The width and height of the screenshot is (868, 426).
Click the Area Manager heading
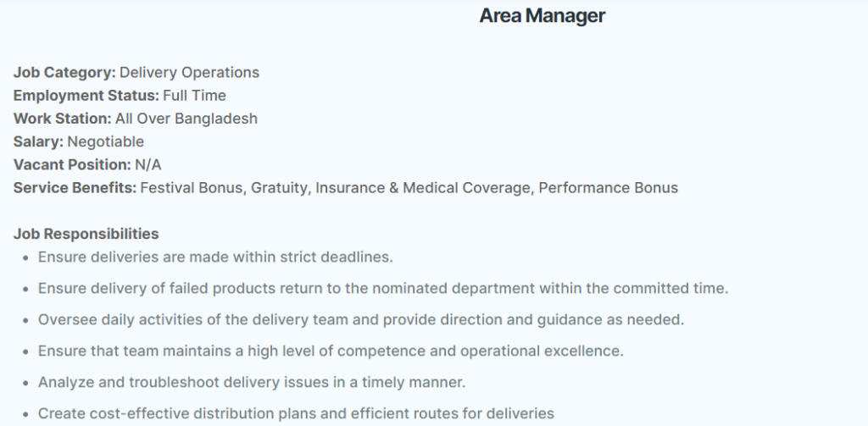pyautogui.click(x=542, y=15)
